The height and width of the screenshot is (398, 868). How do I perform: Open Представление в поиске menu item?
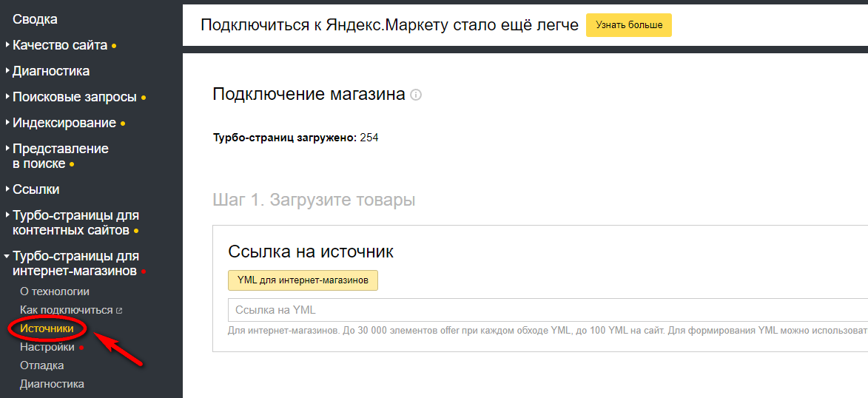(x=61, y=156)
